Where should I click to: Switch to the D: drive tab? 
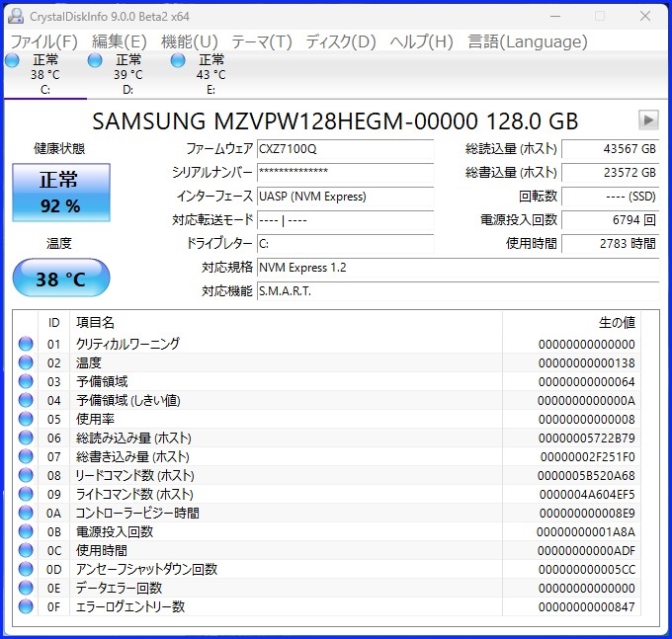tap(127, 74)
